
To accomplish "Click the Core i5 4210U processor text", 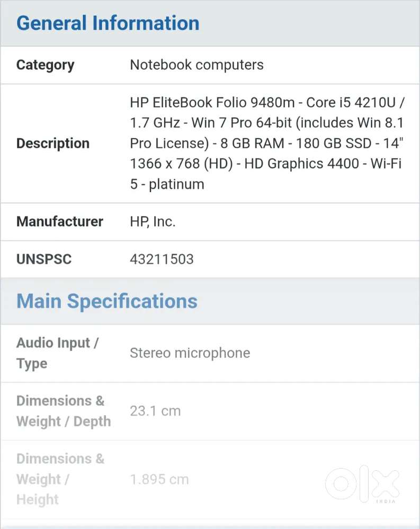I will point(351,103).
